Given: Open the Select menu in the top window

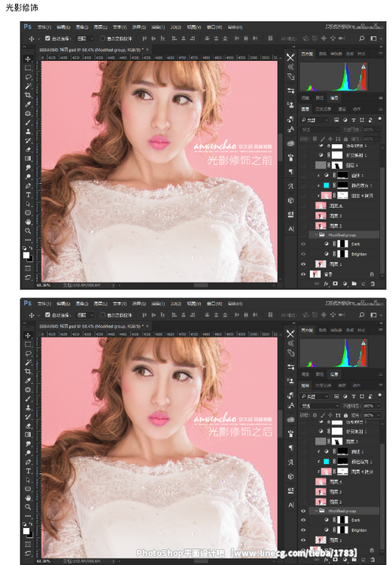Looking at the screenshot, I should (x=138, y=27).
